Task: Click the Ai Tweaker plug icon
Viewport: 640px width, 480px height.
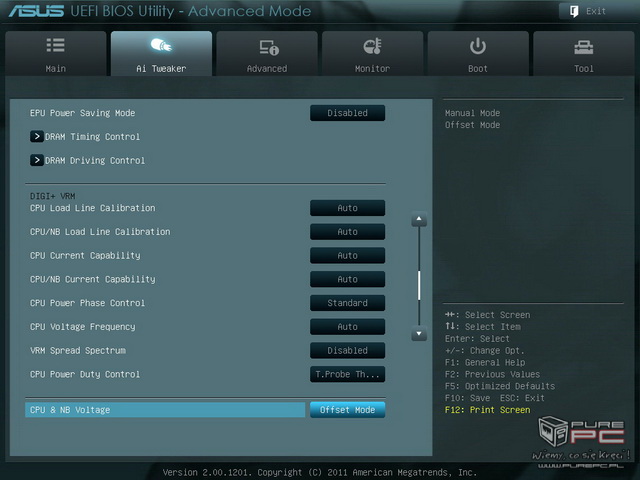Action: click(x=161, y=45)
